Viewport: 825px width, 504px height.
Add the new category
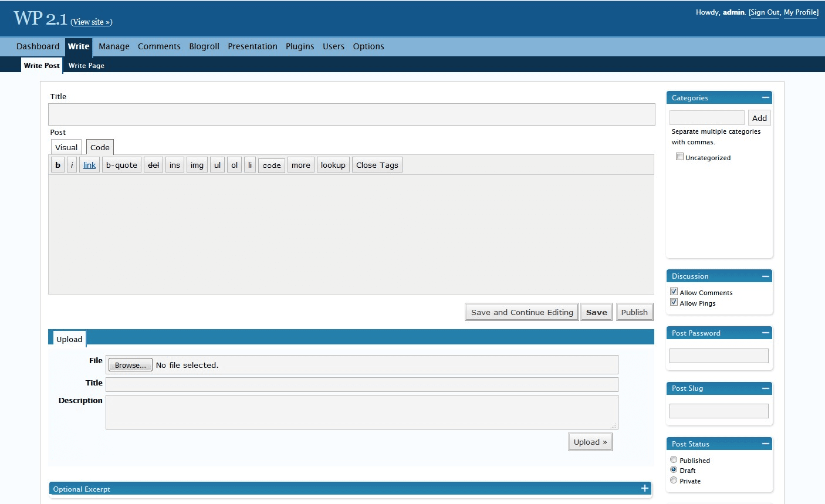[x=759, y=118]
